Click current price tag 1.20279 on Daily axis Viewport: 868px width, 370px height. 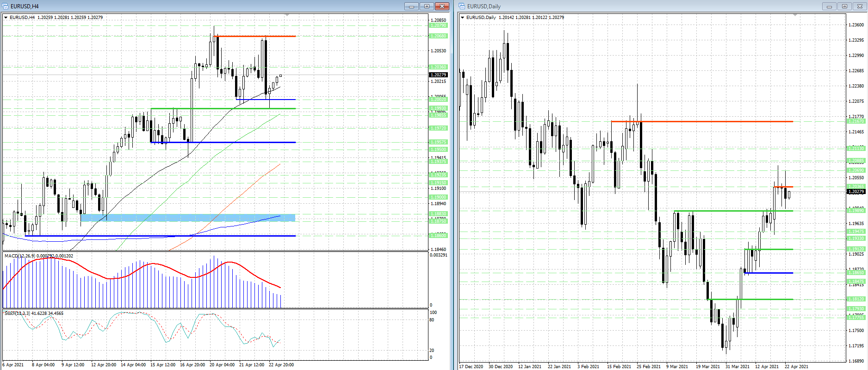pyautogui.click(x=856, y=191)
